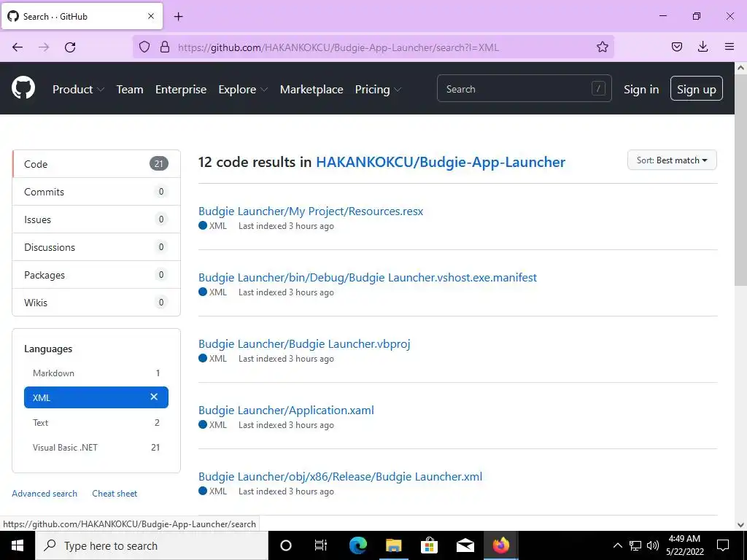Click the browser URL address bar
The width and height of the screenshot is (747, 560).
coord(373,47)
